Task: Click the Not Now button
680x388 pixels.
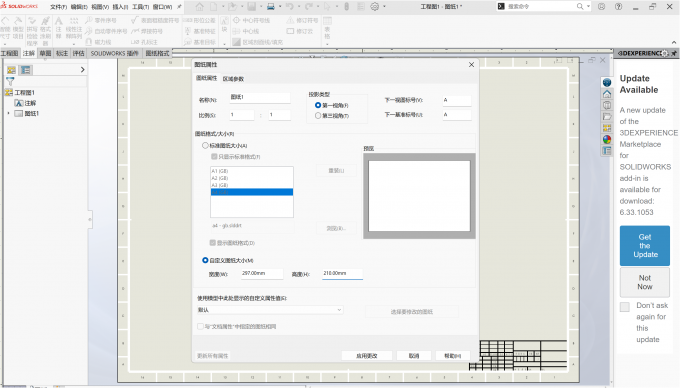Action: [644, 282]
